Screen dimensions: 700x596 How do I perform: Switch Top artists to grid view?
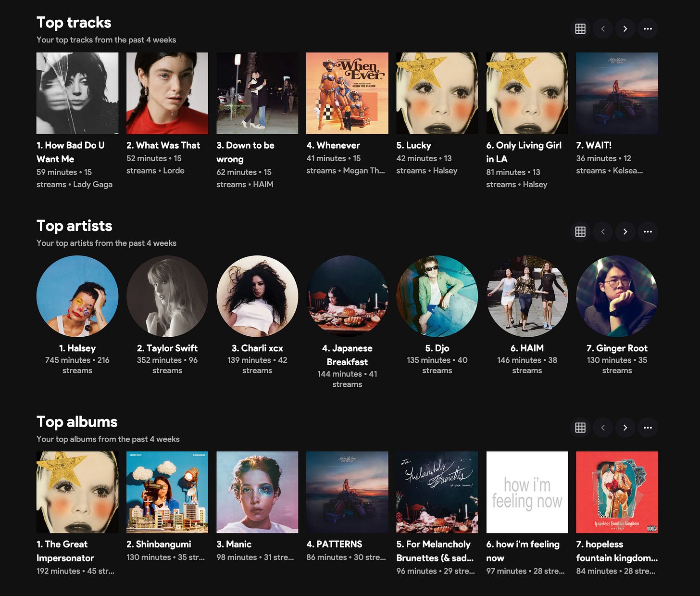coord(580,232)
